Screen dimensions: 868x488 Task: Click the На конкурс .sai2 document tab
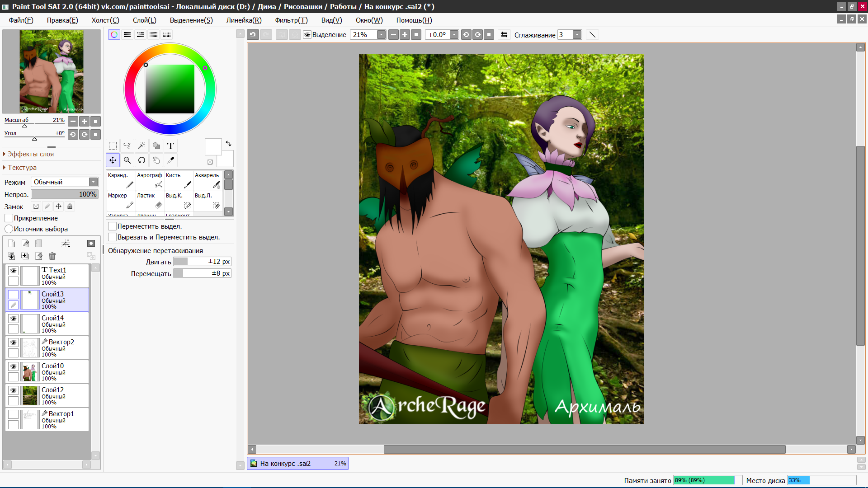point(297,464)
